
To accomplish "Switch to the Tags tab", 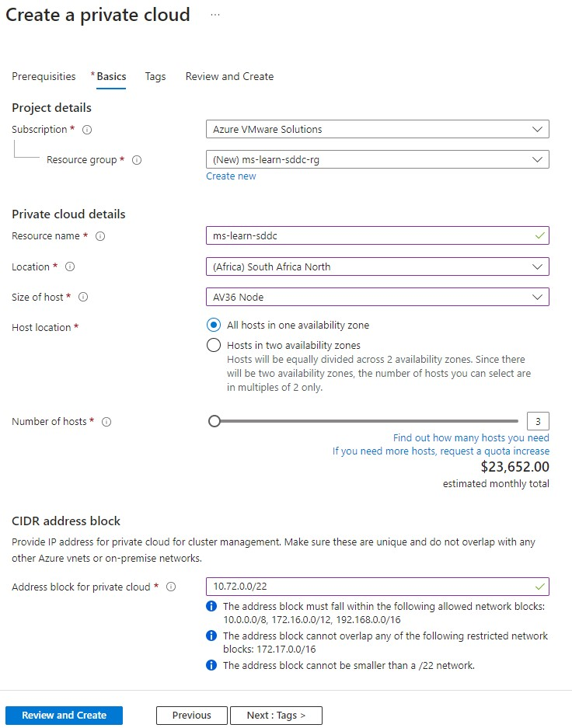I will pos(155,76).
